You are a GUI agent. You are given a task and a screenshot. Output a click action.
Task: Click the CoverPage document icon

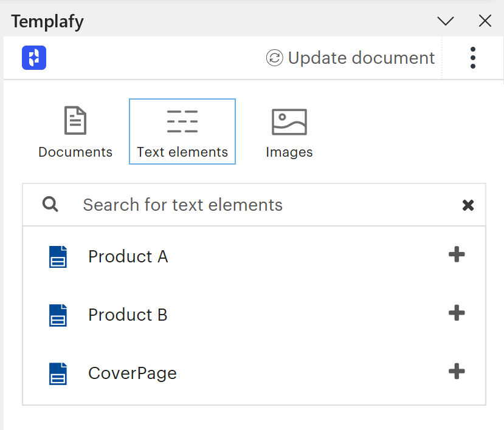coord(58,374)
